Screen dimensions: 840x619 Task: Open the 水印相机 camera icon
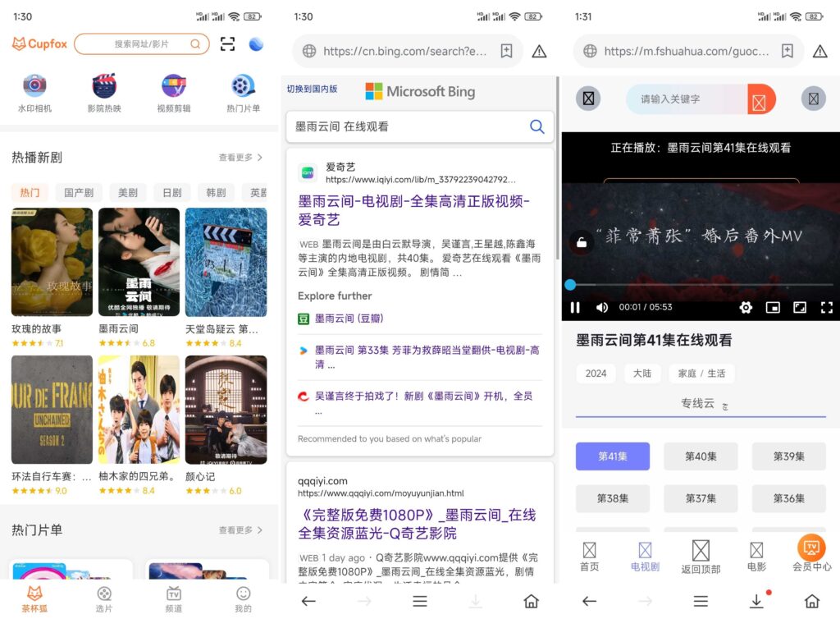point(34,85)
